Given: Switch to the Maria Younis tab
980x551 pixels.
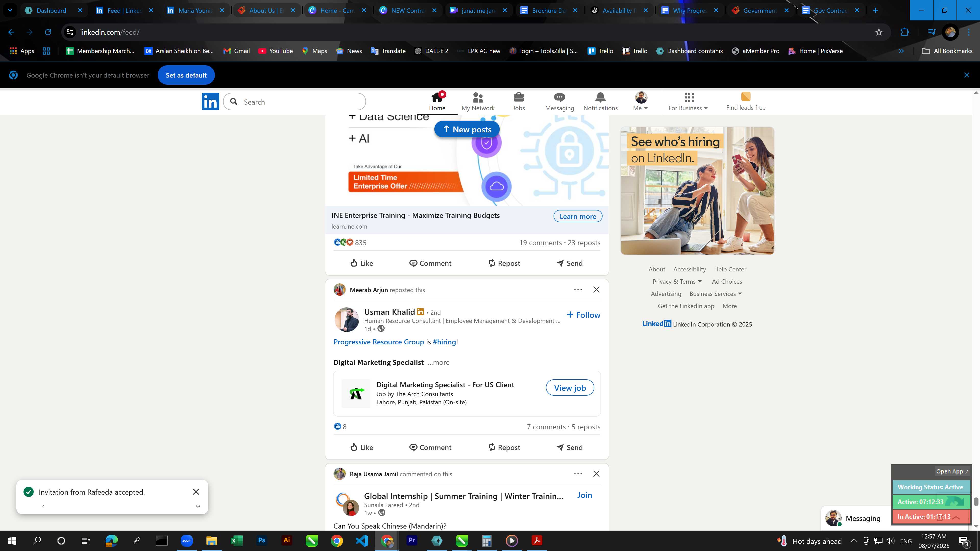Looking at the screenshot, I should 195,10.
